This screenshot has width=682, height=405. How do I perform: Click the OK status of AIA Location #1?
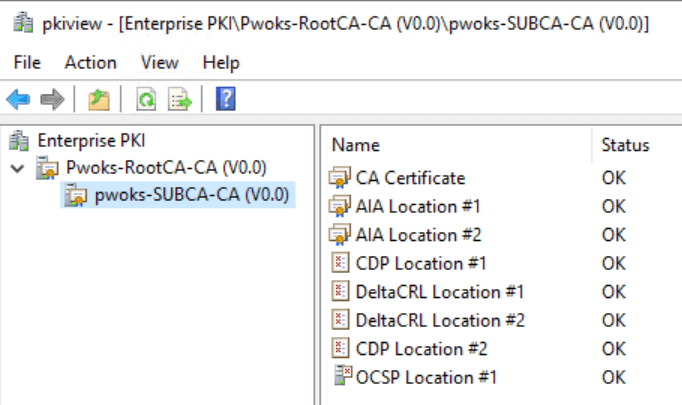614,207
